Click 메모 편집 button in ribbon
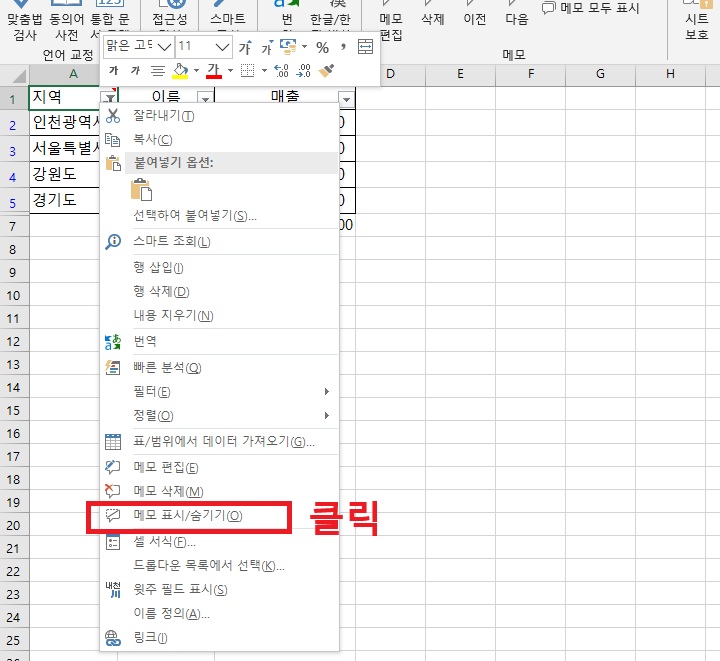The height and width of the screenshot is (661, 720). [391, 20]
